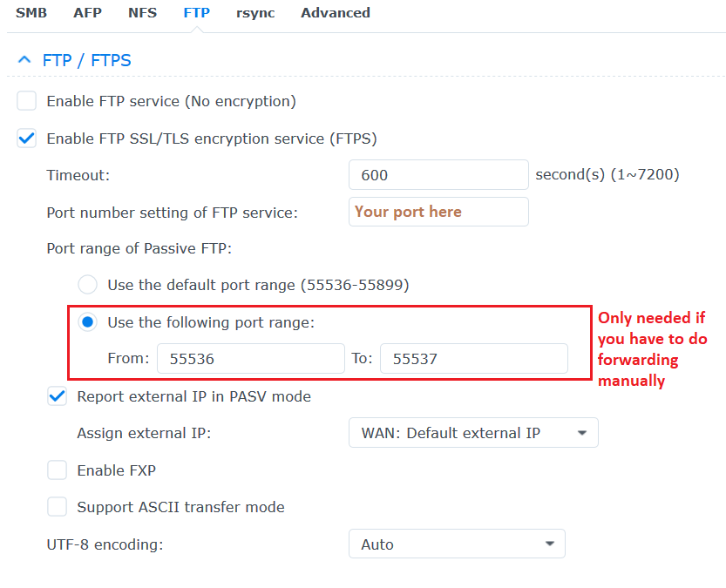Screen dimensions: 726x588
Task: Click the To port range field
Action: point(473,359)
